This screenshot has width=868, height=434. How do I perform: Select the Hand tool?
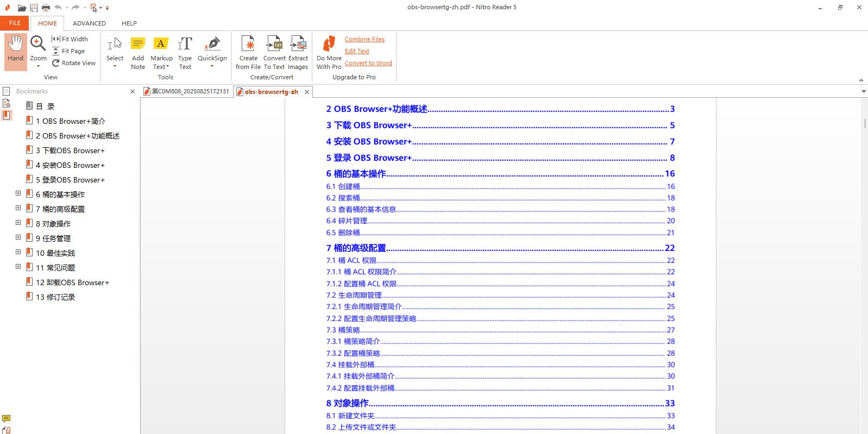tap(15, 51)
